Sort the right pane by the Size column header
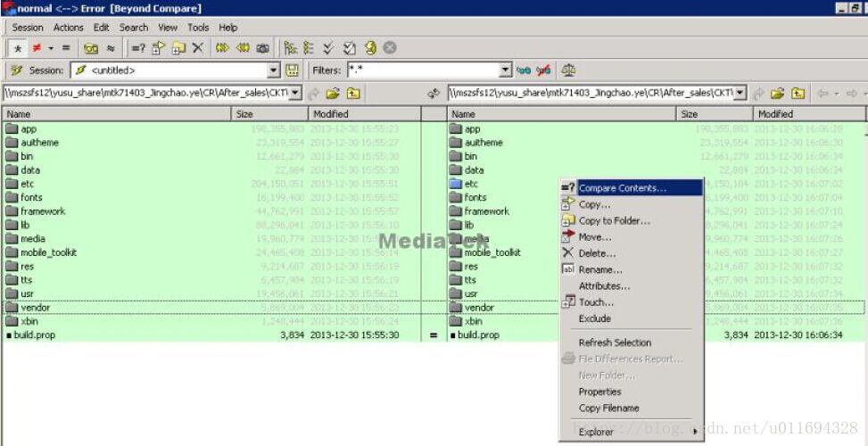This screenshot has height=446, width=868. (714, 114)
